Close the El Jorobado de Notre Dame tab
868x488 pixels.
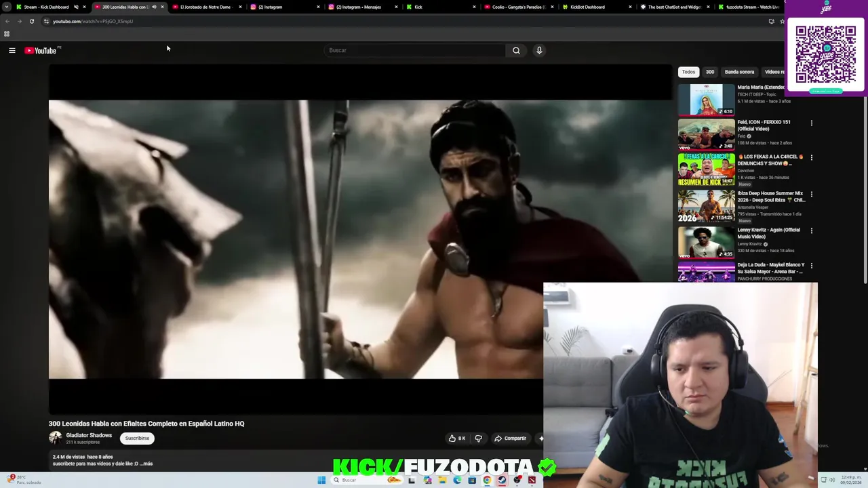pyautogui.click(x=240, y=7)
